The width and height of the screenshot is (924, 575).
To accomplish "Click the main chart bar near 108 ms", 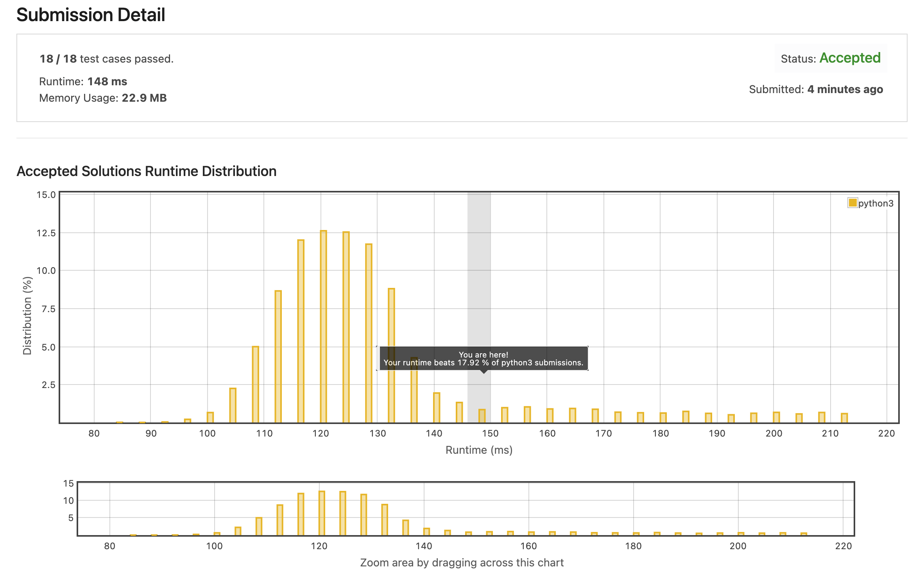I will [255, 384].
